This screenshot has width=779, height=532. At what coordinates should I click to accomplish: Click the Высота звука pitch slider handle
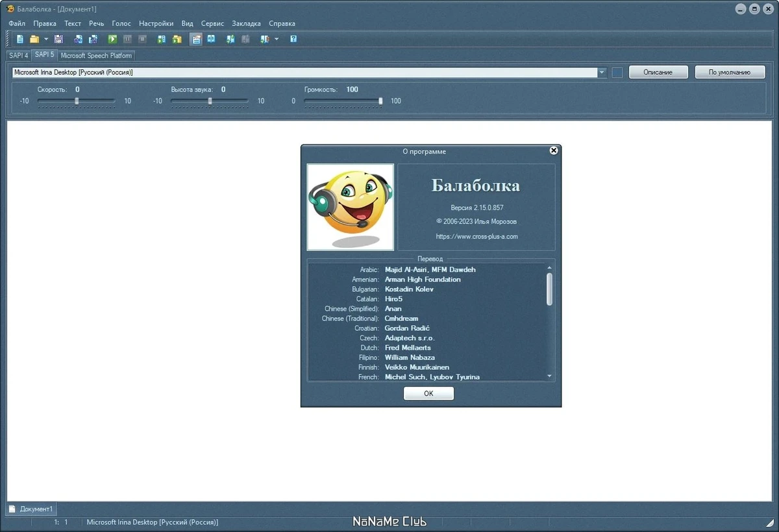[x=210, y=101]
